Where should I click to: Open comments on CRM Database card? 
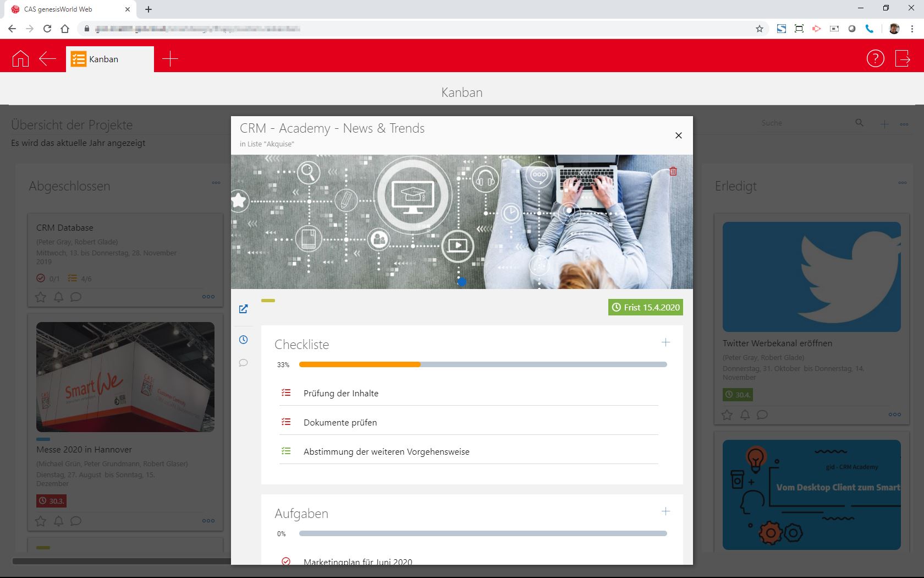76,297
